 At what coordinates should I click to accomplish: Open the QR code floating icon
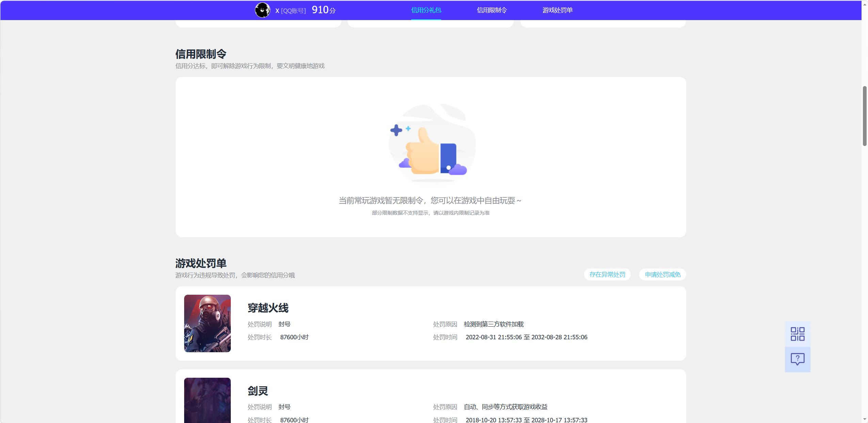point(797,334)
